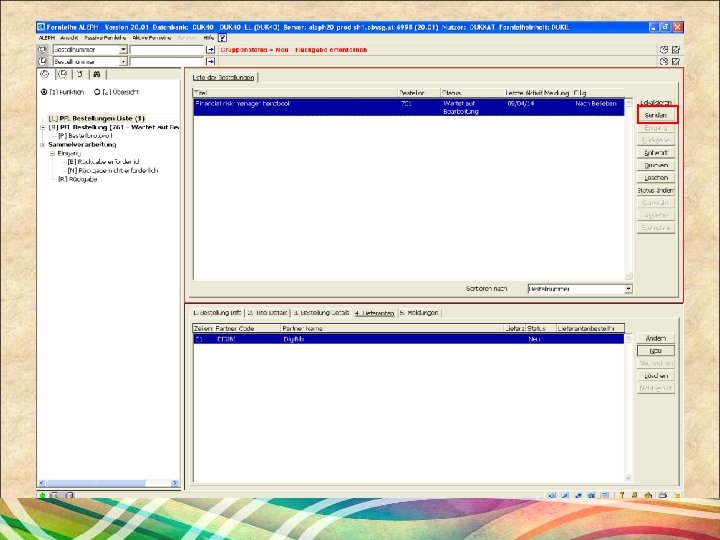
Task: Click scroll-down arrow of the Lieferanten list
Action: click(x=629, y=478)
